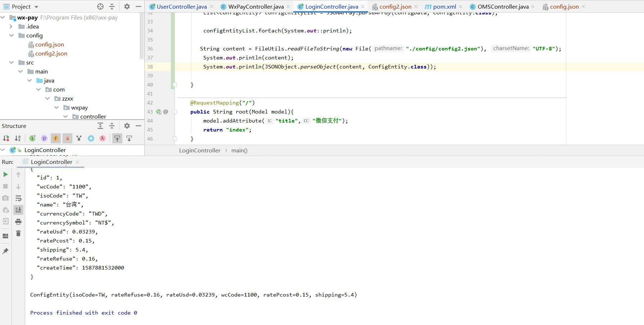Collapse the config folder in project tree
The width and height of the screenshot is (644, 325).
click(x=11, y=35)
